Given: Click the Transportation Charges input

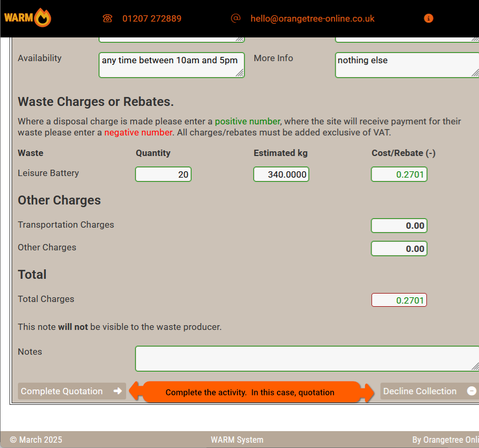Looking at the screenshot, I should point(399,226).
